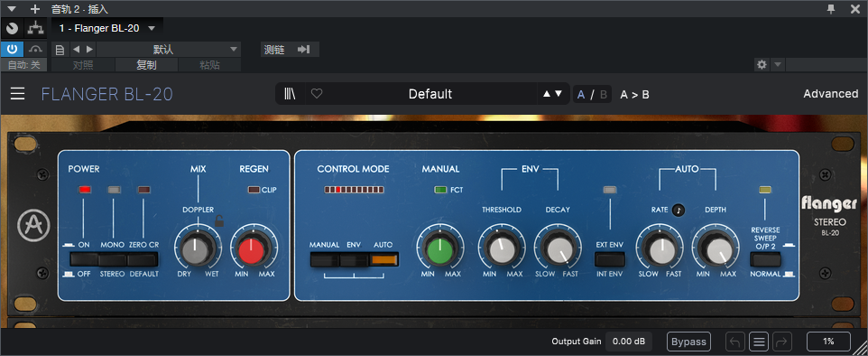Open plugin settings gear icon
Viewport: 868px width, 356px height.
coord(762,65)
